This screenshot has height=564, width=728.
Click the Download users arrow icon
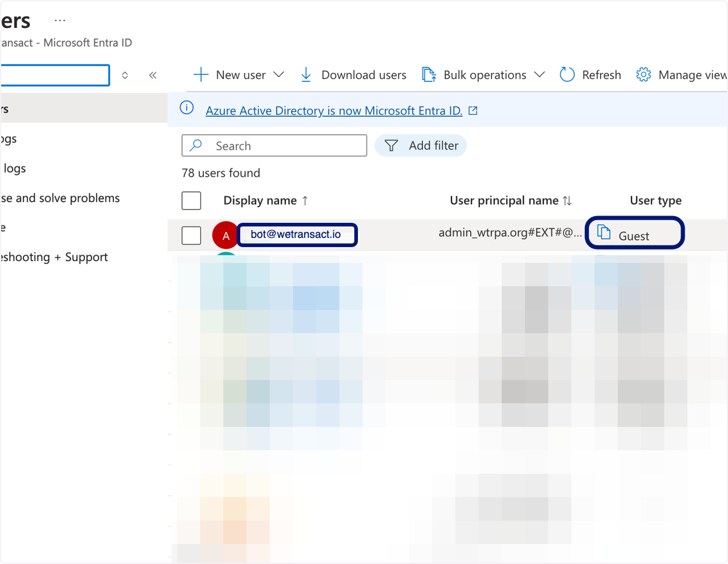tap(306, 75)
